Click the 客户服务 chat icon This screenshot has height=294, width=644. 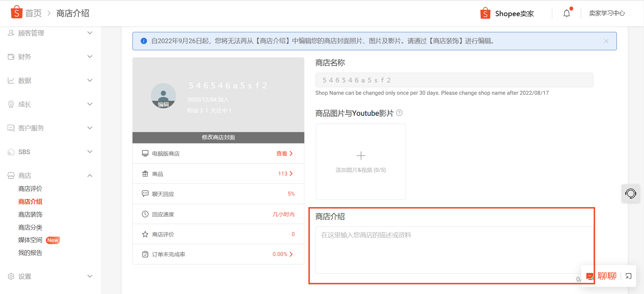tap(11, 128)
